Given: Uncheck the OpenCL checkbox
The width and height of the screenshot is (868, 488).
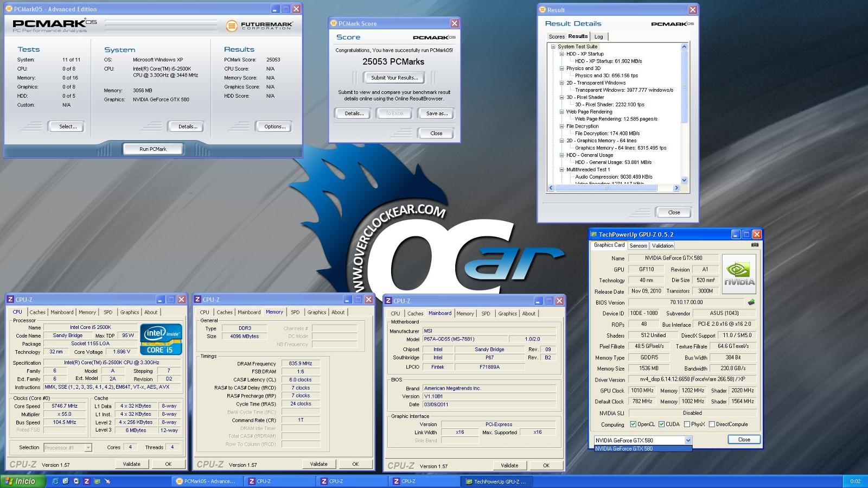Looking at the screenshot, I should click(x=633, y=424).
